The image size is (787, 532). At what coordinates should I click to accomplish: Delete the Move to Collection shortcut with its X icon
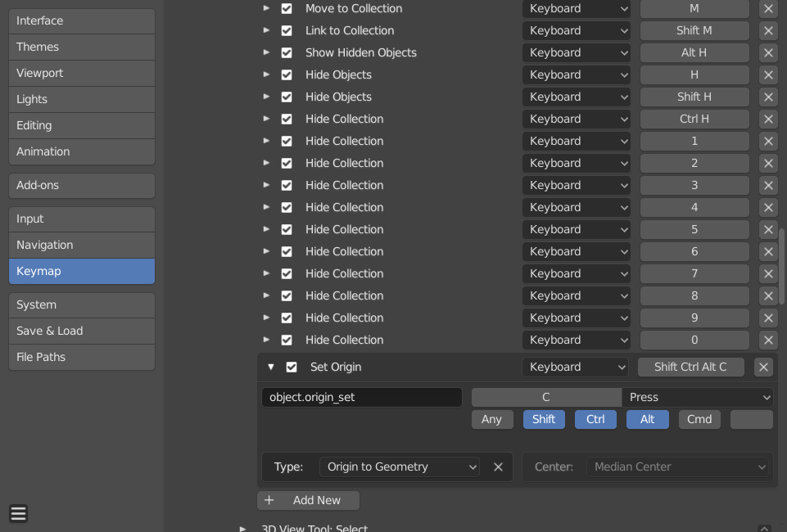click(767, 8)
